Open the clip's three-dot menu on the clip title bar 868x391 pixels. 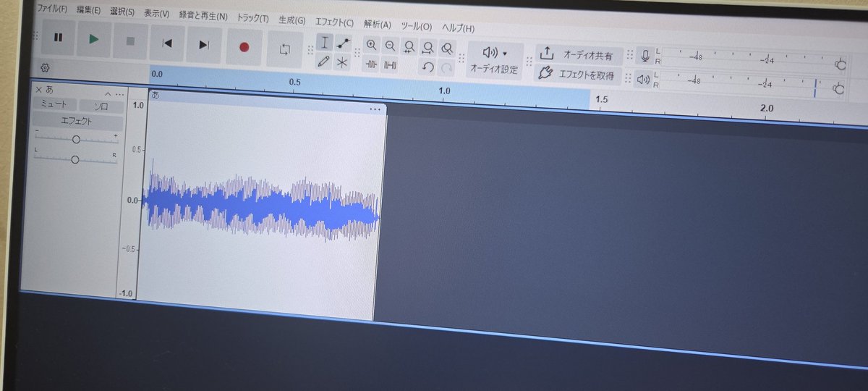(x=375, y=109)
